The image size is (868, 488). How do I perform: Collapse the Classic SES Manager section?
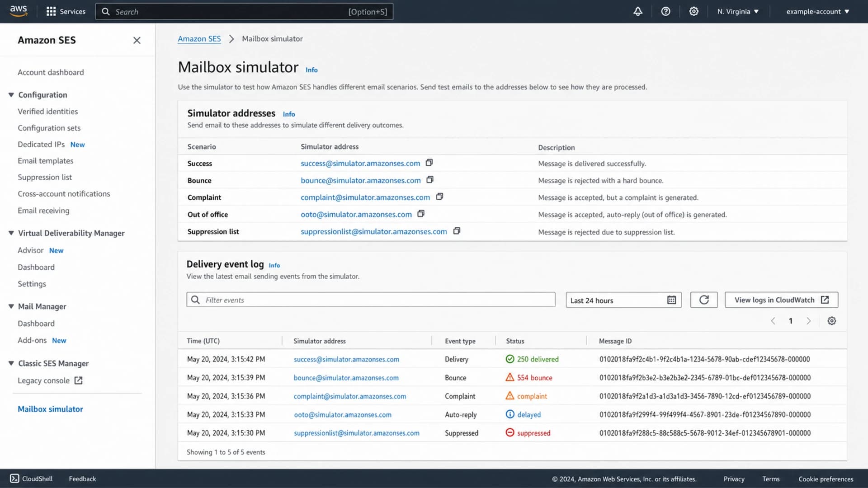pos(11,363)
